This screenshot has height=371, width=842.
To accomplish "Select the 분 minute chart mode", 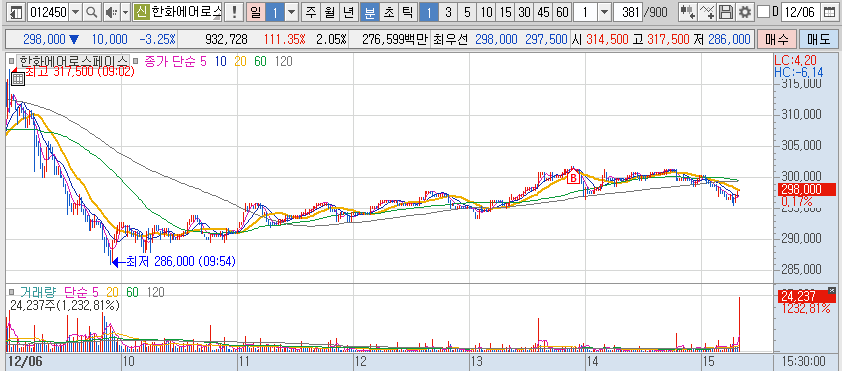I will (369, 12).
